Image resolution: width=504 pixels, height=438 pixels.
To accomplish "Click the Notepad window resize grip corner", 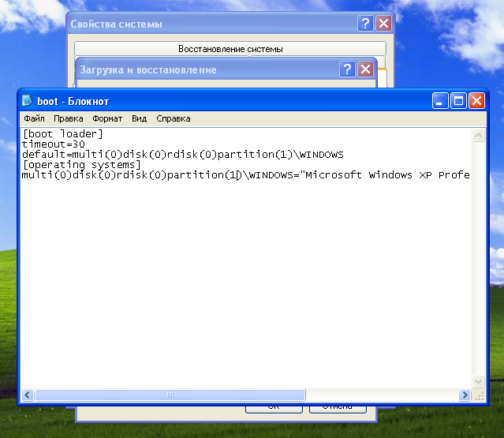I will 478,395.
